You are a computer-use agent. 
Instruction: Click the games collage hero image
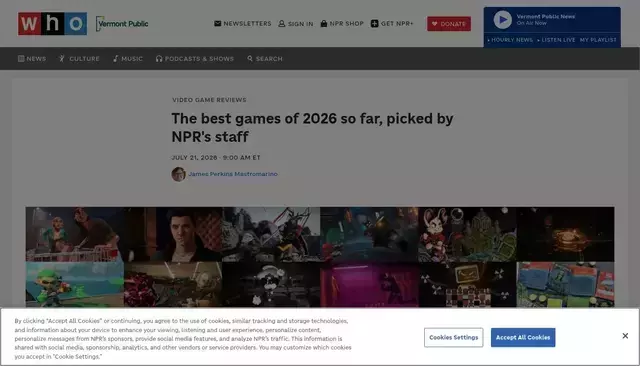pos(320,257)
